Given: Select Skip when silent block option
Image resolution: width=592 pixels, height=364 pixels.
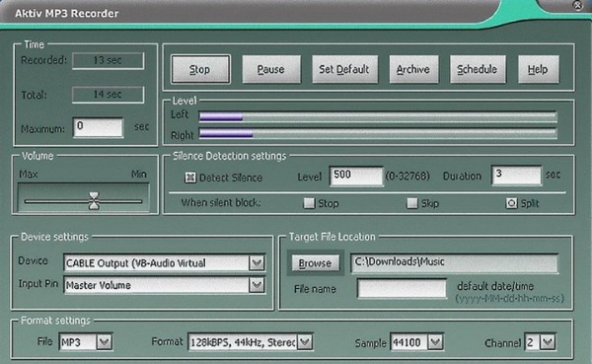Looking at the screenshot, I should pyautogui.click(x=411, y=203).
